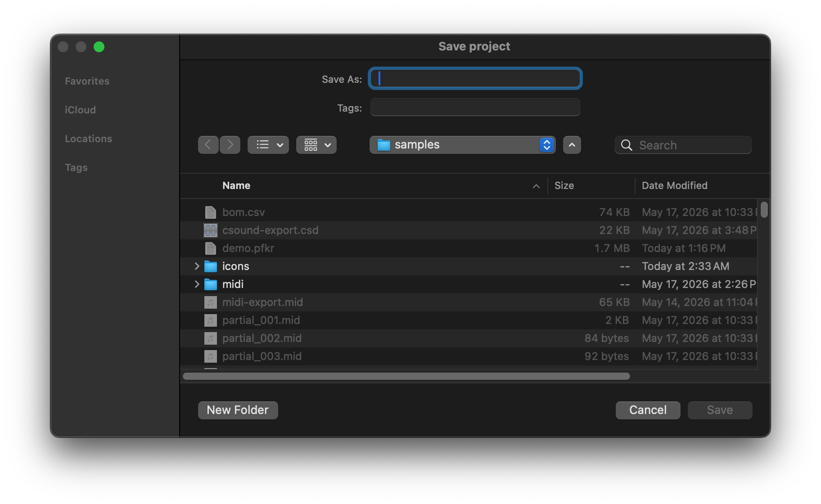Click the search magnifier icon
Screen dimensions: 821x504
(x=627, y=145)
